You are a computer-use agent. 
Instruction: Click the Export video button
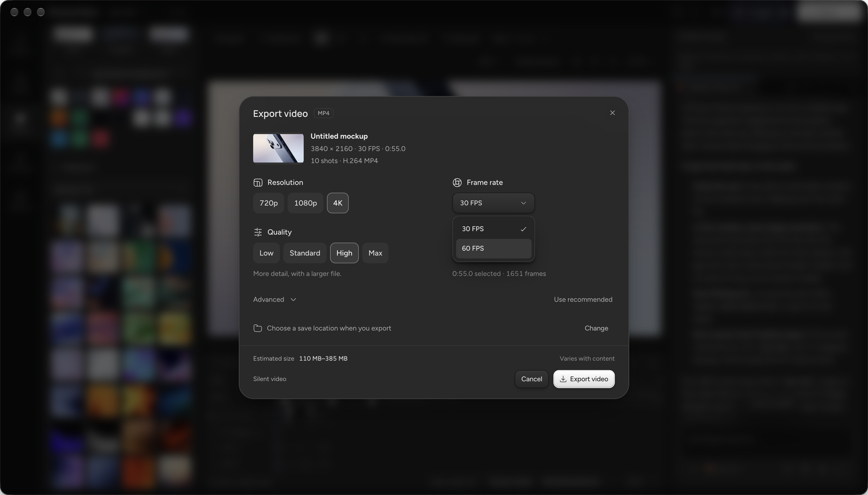pyautogui.click(x=584, y=379)
